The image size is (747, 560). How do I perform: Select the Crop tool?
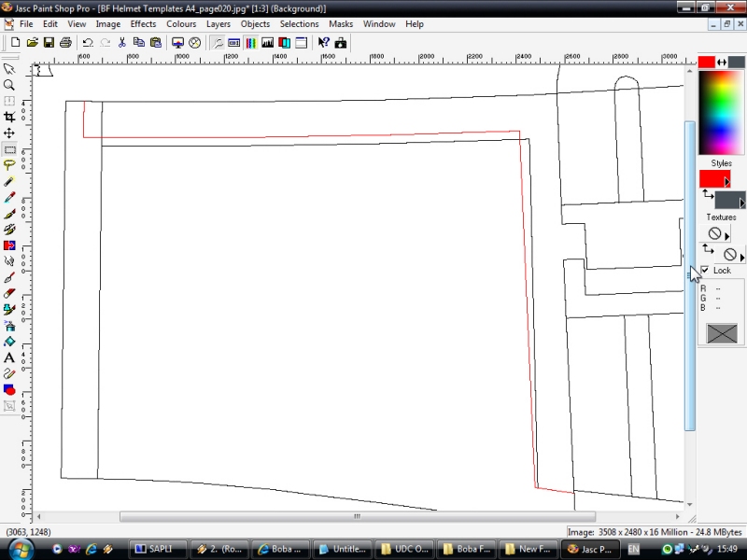coord(9,118)
